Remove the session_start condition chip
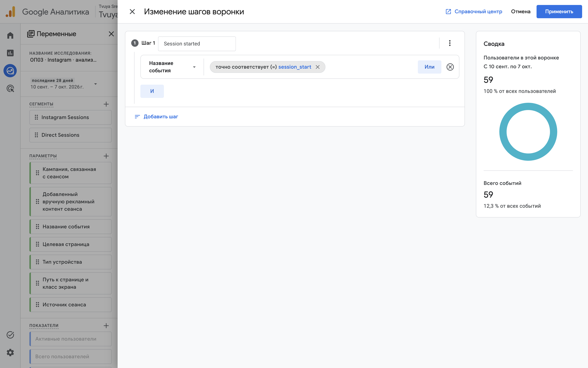 click(x=318, y=67)
